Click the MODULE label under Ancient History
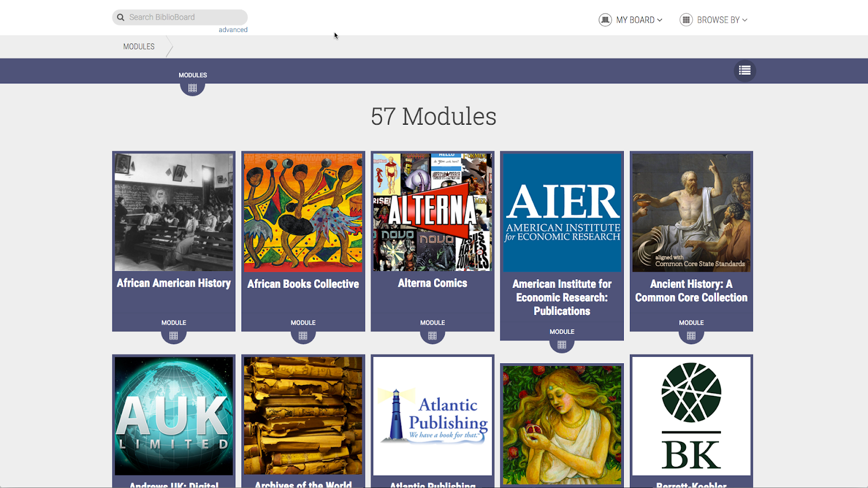 tap(691, 323)
